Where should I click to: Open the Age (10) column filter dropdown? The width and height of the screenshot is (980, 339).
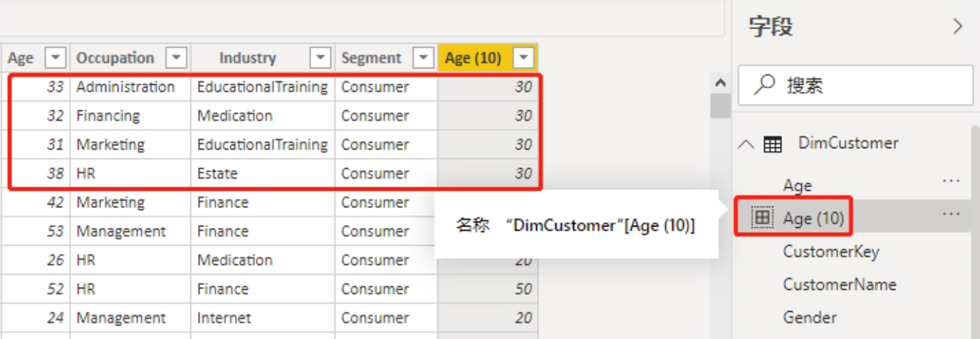pyautogui.click(x=525, y=58)
